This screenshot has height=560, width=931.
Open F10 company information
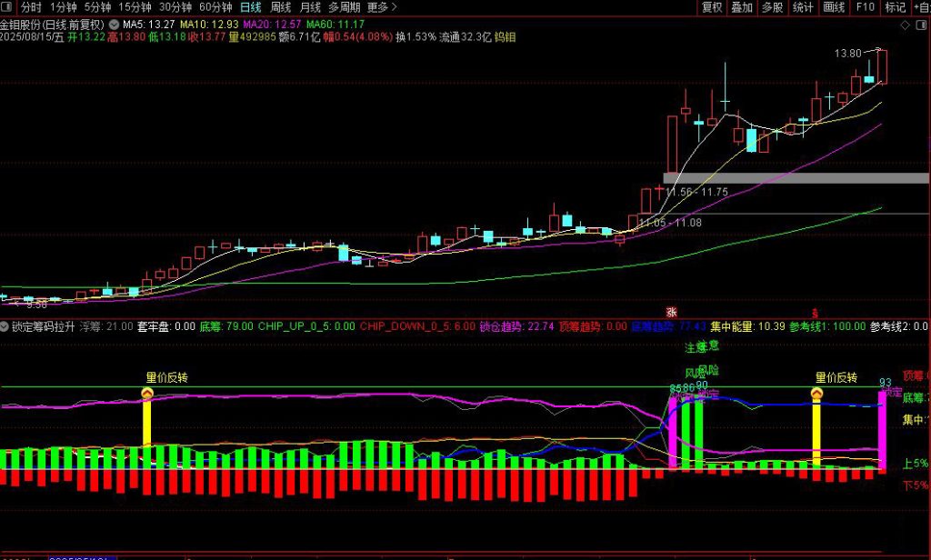coord(865,7)
